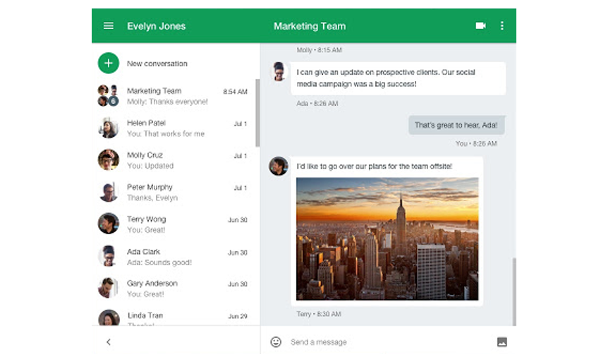Click the New conversation label
Screen dimensions: 601x364
pos(157,63)
